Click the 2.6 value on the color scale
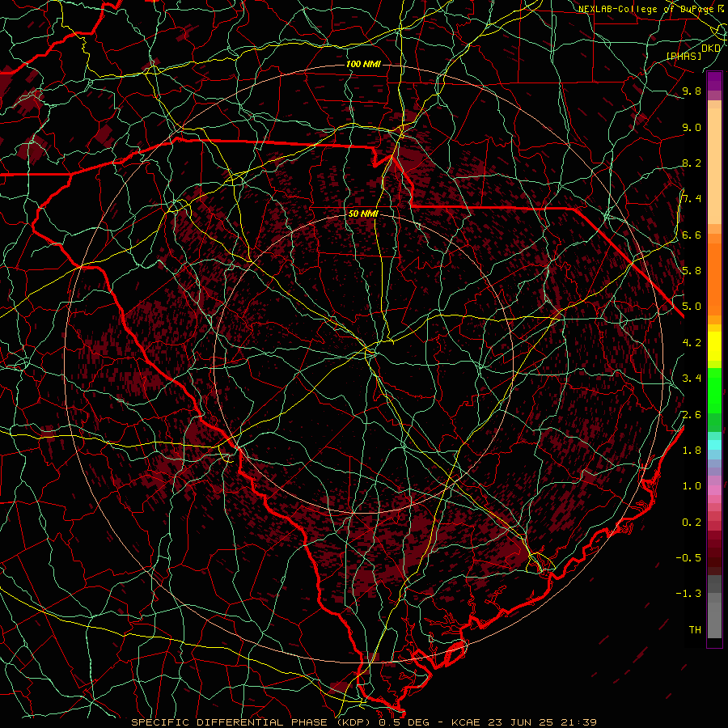 tap(692, 415)
